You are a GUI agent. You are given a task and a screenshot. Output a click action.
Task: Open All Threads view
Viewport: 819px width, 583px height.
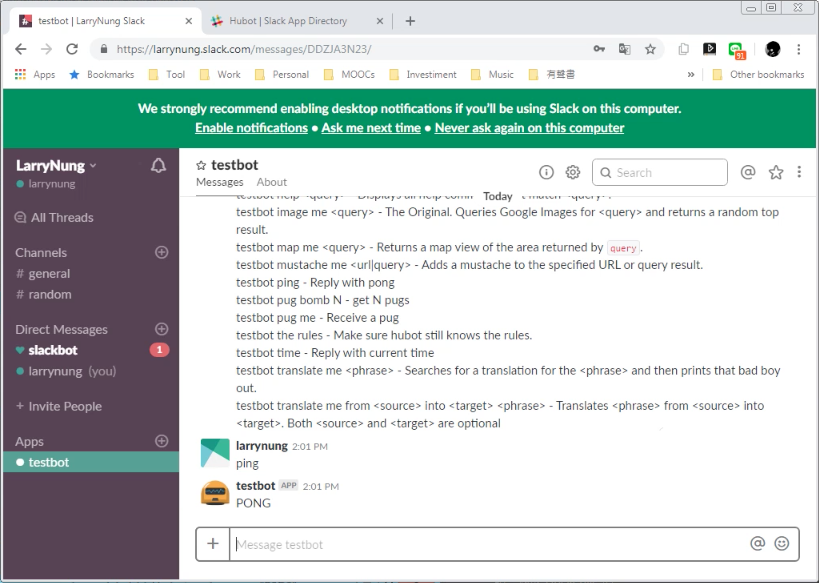pos(54,217)
